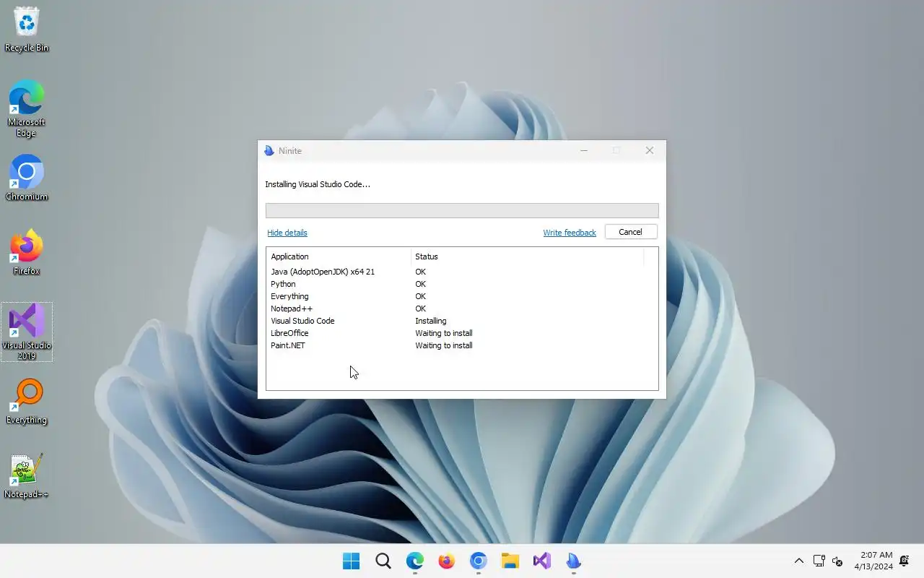Open Microsoft Edge from the taskbar
924x578 pixels.
tap(415, 561)
